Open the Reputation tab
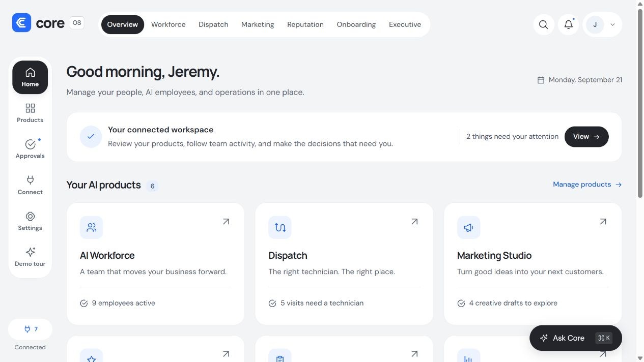Image resolution: width=644 pixels, height=362 pixels. tap(305, 24)
